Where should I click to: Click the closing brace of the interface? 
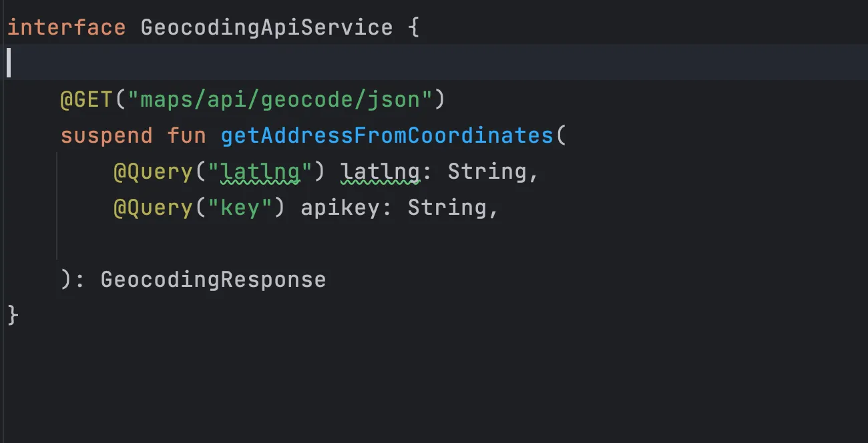tap(13, 315)
